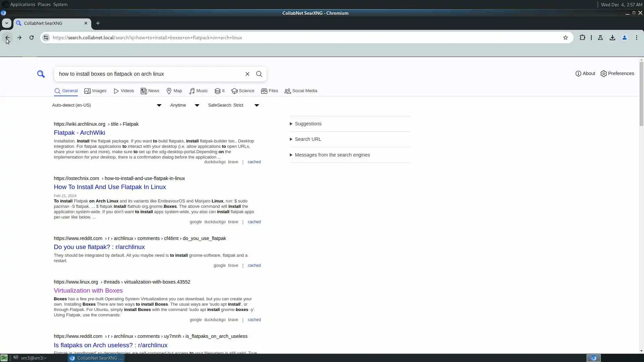Clear the search query with X icon
Screen dimensions: 644x362
(247, 74)
